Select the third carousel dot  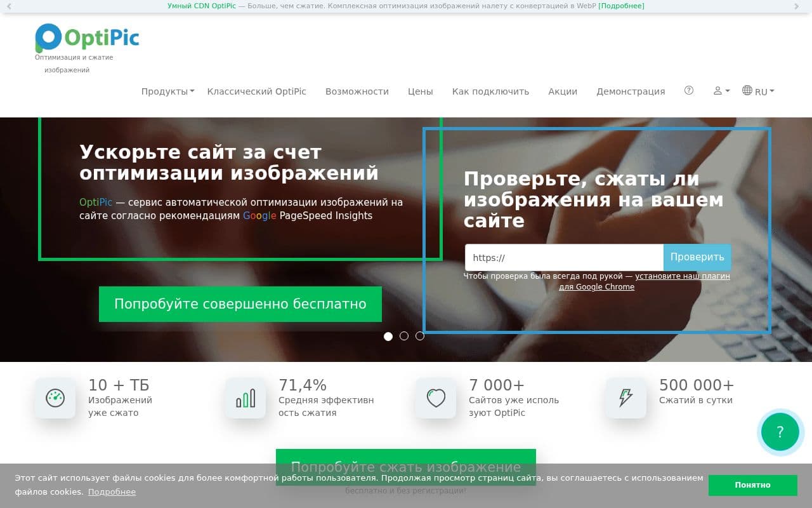pyautogui.click(x=420, y=337)
